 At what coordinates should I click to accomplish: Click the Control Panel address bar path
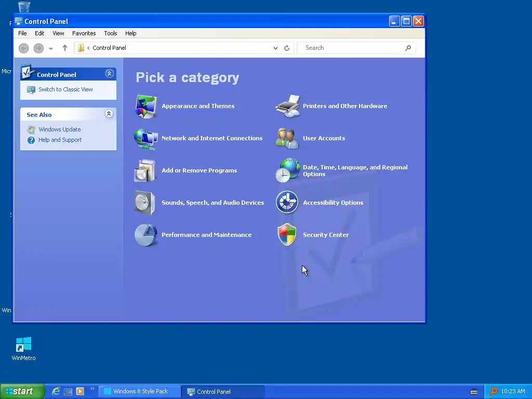[109, 48]
